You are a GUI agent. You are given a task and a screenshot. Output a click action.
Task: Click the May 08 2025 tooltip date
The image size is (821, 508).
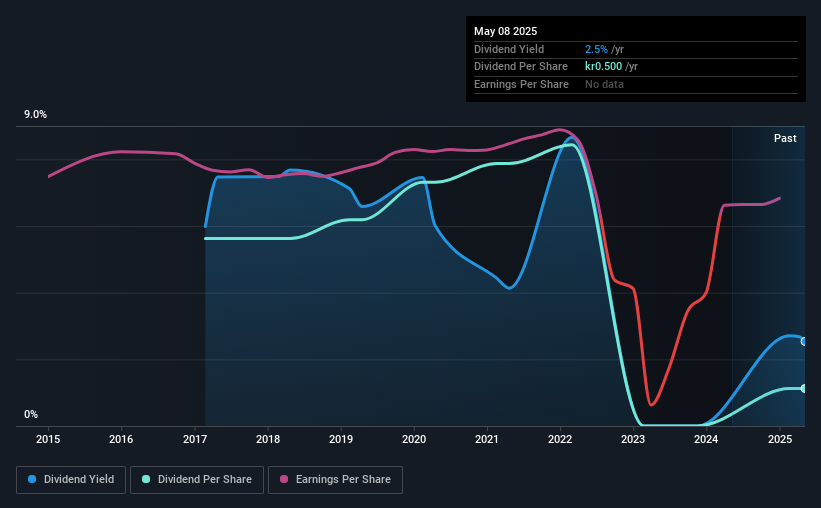506,31
